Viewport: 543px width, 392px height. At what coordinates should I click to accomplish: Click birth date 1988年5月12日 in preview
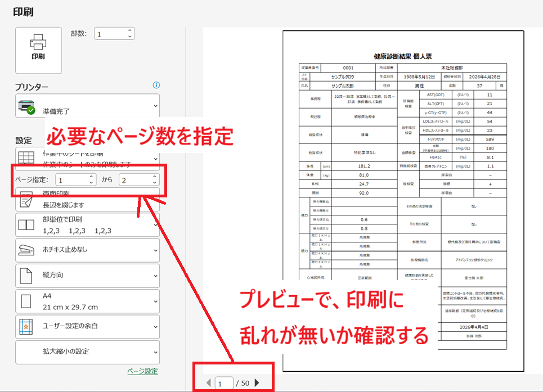(419, 77)
